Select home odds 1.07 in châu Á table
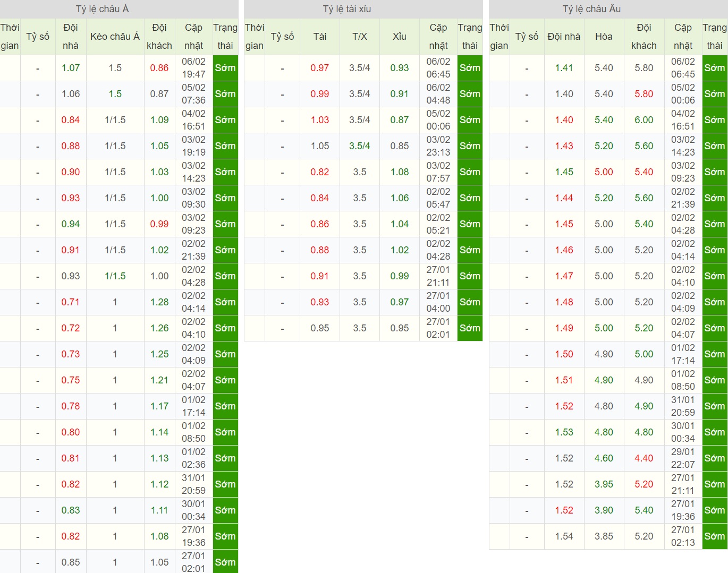 click(x=71, y=68)
